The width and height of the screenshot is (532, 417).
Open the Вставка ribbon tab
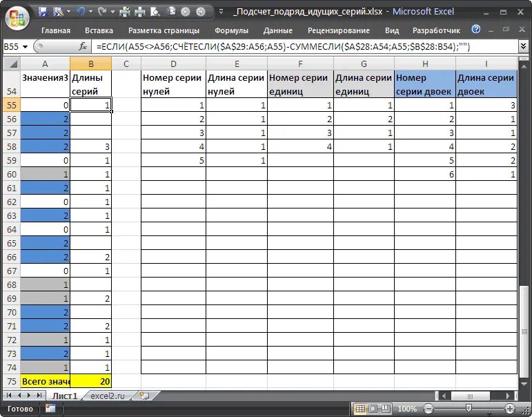tap(99, 30)
